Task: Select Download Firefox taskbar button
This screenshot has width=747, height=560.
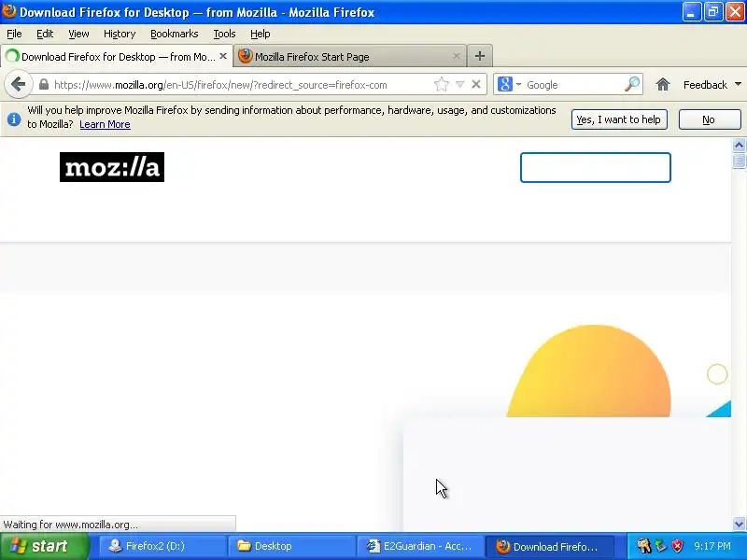Action: [549, 546]
